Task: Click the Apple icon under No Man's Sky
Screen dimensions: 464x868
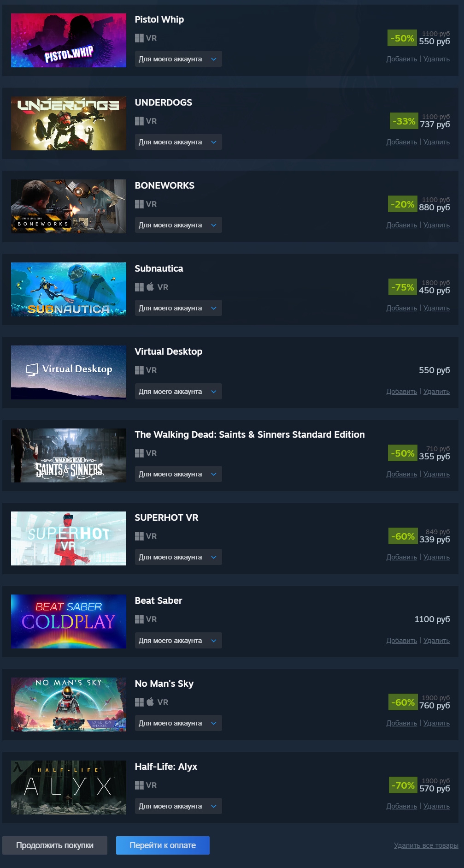Action: [150, 702]
